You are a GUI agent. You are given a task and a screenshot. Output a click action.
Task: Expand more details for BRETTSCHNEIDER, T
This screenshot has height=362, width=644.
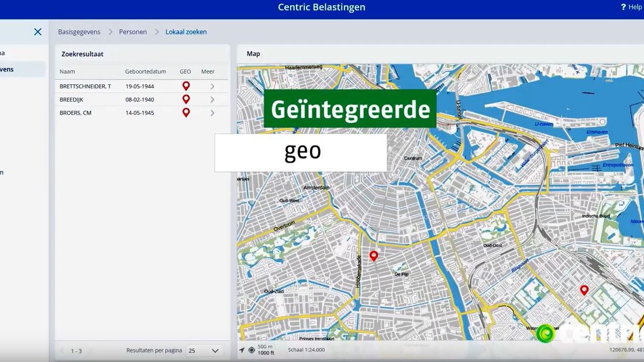[212, 86]
